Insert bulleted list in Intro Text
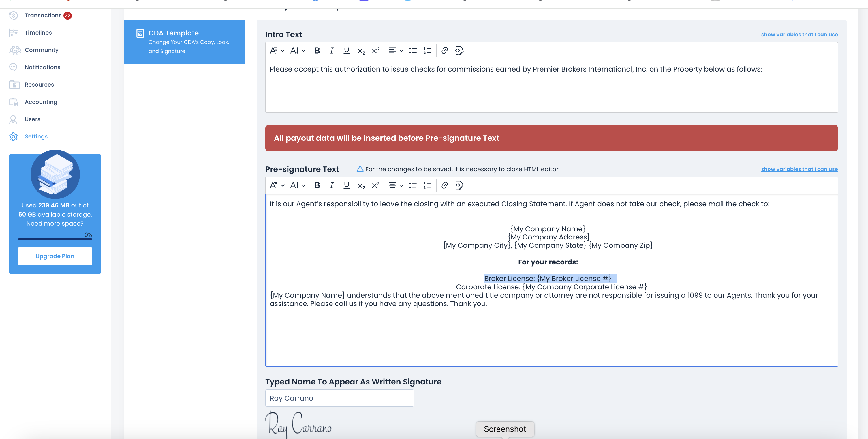The width and height of the screenshot is (868, 439). tap(413, 50)
